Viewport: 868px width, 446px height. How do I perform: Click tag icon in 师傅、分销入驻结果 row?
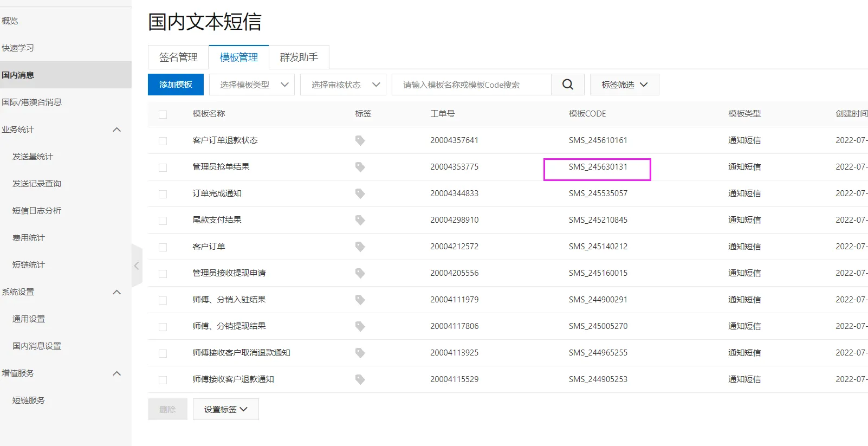[x=360, y=300]
